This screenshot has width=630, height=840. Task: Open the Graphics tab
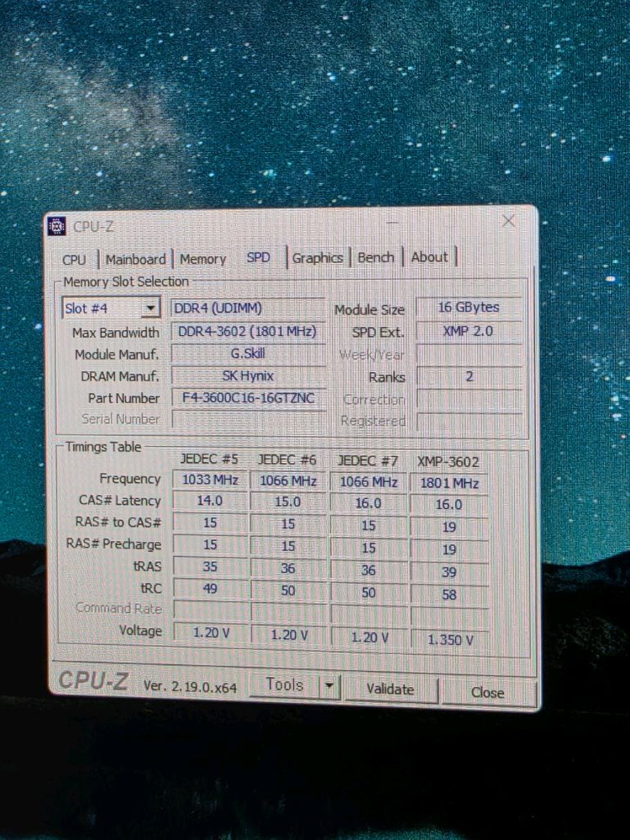pos(318,258)
